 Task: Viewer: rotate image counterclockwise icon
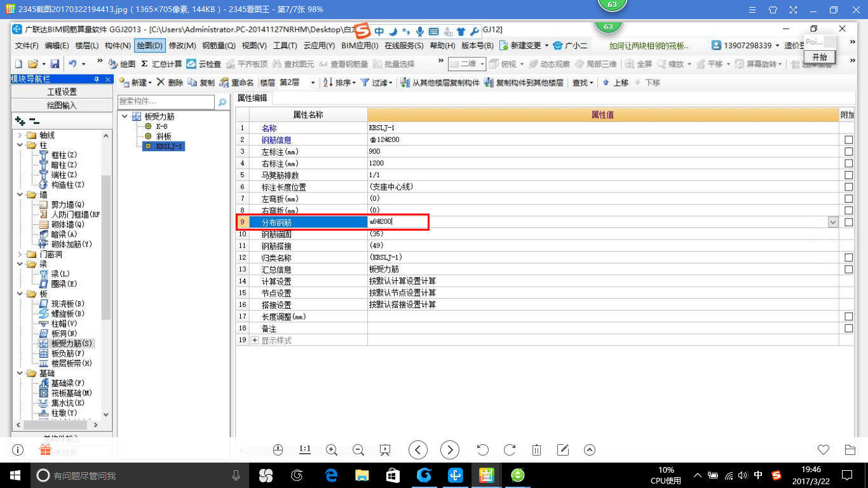pyautogui.click(x=482, y=450)
